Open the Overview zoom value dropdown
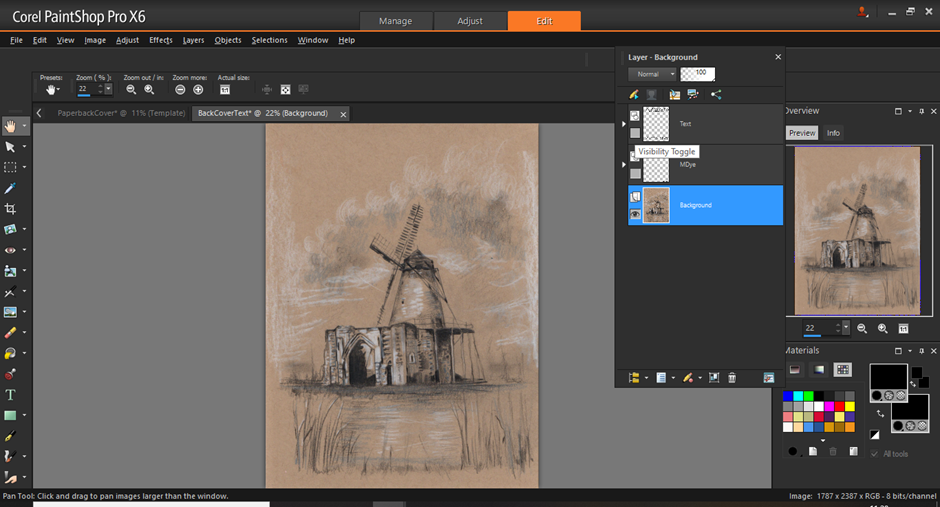 coord(846,328)
